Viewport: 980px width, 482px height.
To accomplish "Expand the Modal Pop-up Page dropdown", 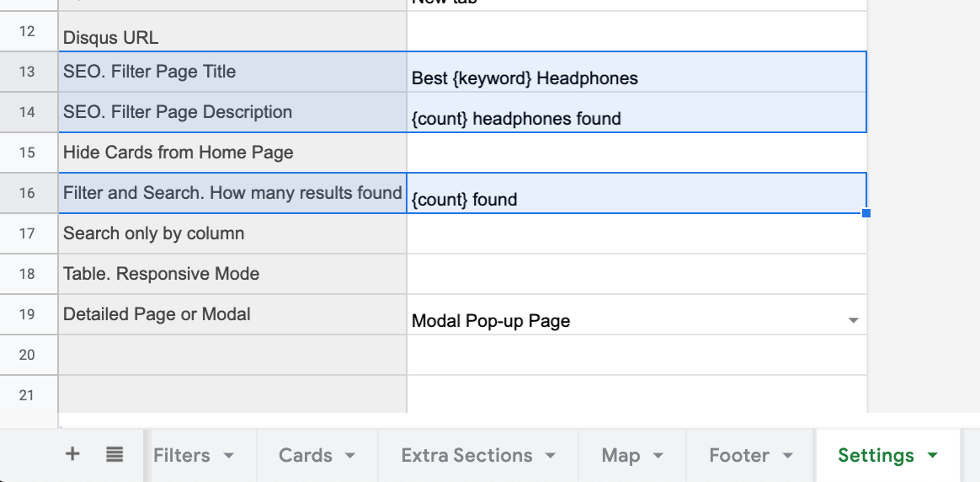I will coord(853,320).
